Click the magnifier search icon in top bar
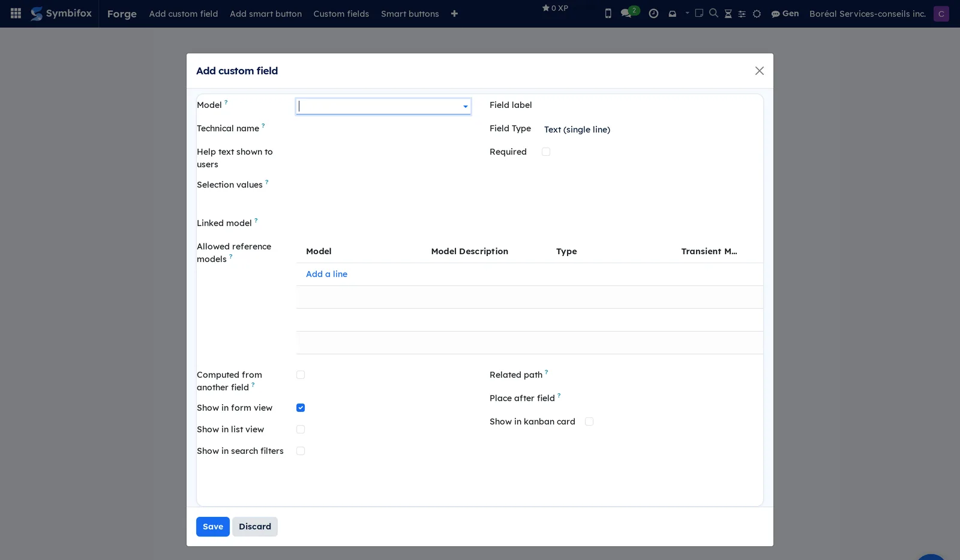This screenshot has width=960, height=560. tap(713, 13)
